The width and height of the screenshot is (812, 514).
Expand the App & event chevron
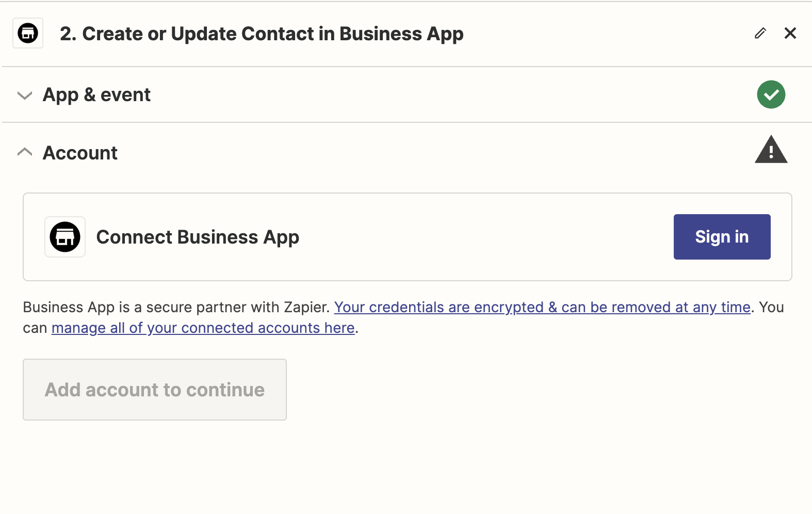[x=25, y=95]
